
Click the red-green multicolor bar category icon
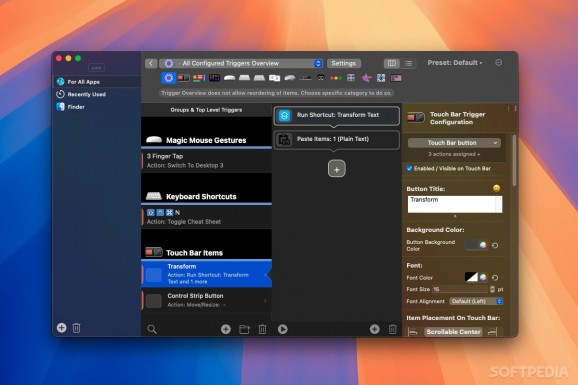(x=199, y=78)
